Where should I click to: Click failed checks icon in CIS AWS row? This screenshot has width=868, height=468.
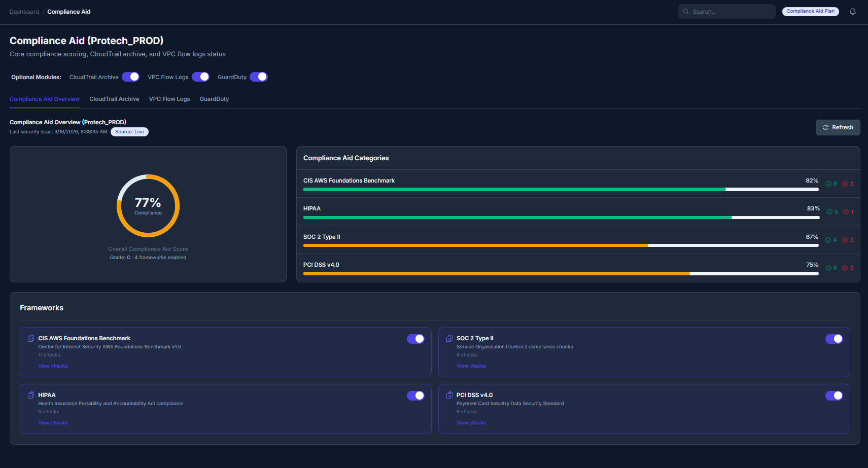[x=845, y=184]
